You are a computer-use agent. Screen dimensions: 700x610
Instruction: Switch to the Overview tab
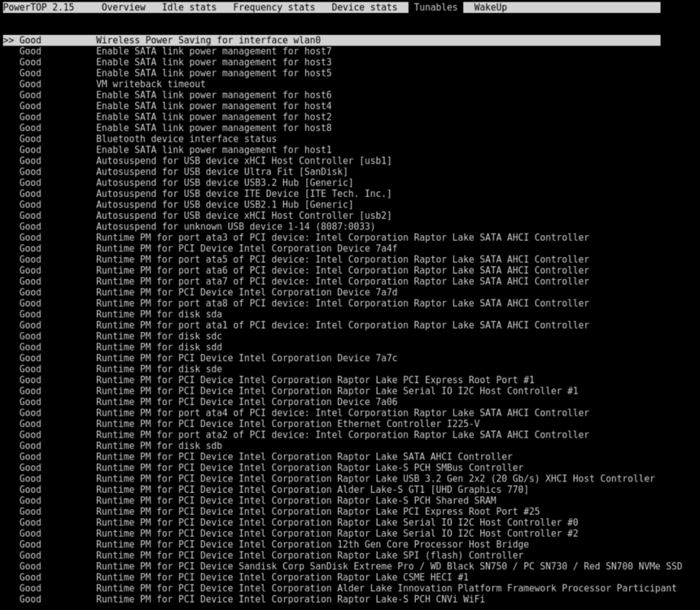pyautogui.click(x=123, y=7)
